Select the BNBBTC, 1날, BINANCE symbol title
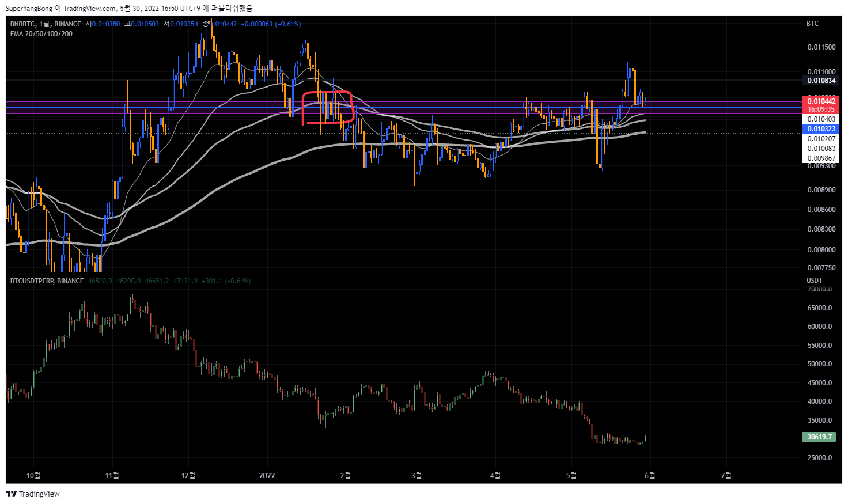The width and height of the screenshot is (848, 504). (x=46, y=24)
